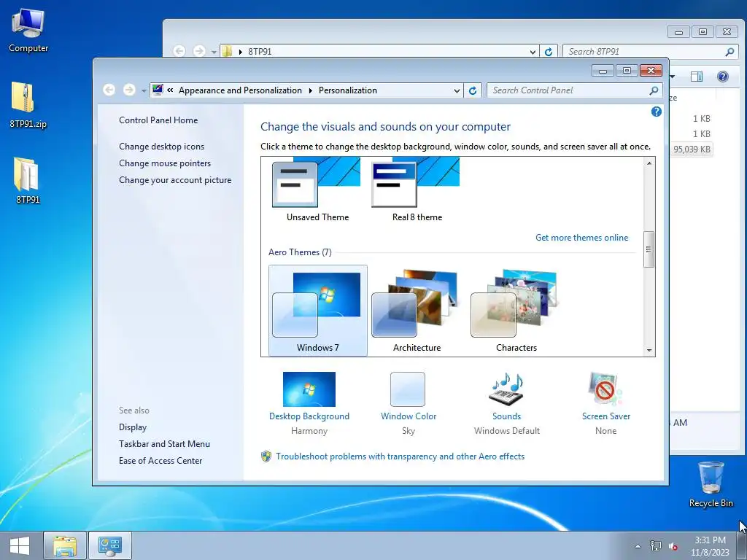Open Taskbar and Start Menu link
Screen dimensions: 747x560
click(x=164, y=444)
